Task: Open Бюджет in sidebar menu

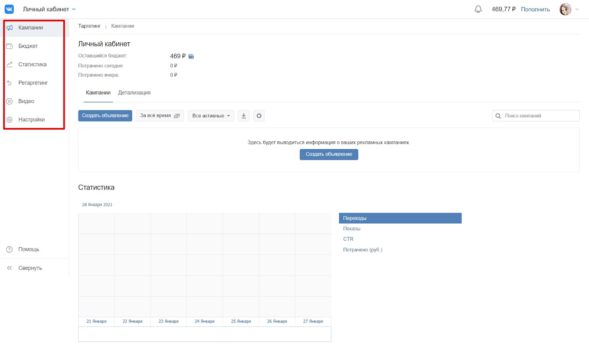Action: pos(28,46)
